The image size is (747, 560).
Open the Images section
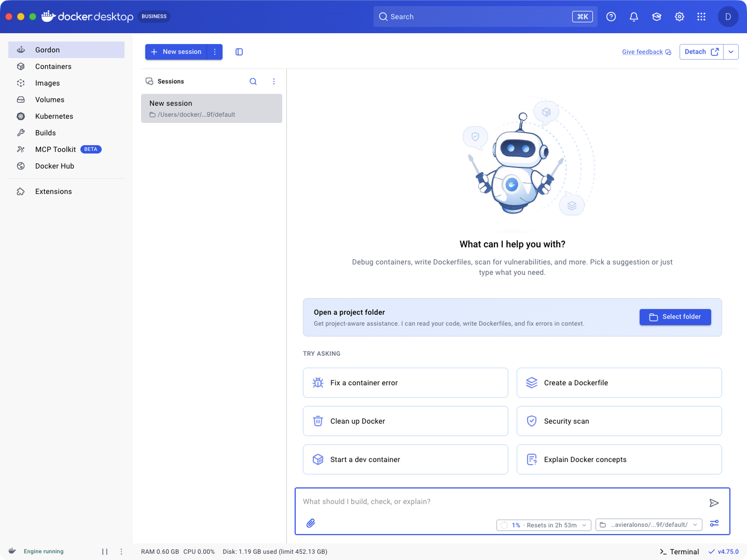66,83
